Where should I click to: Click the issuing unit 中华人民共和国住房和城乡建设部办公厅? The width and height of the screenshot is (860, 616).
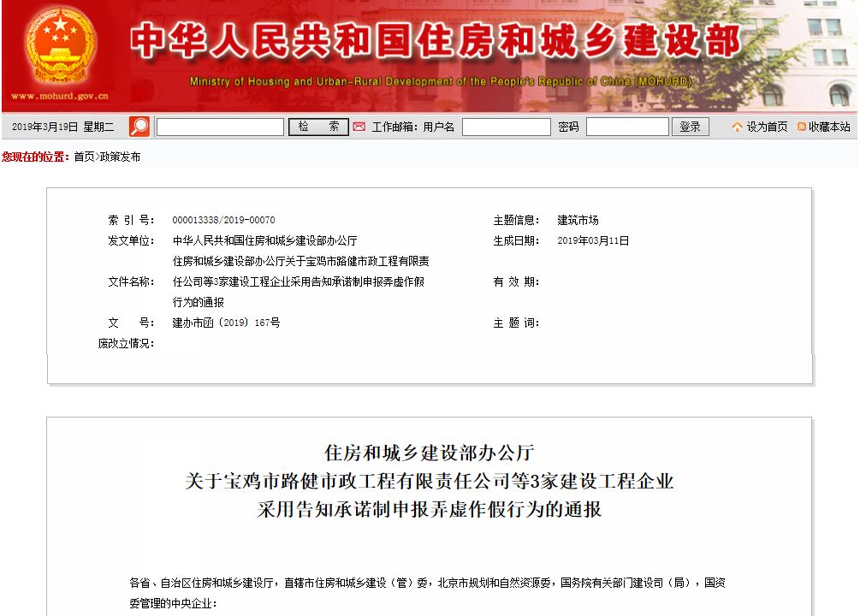(265, 240)
